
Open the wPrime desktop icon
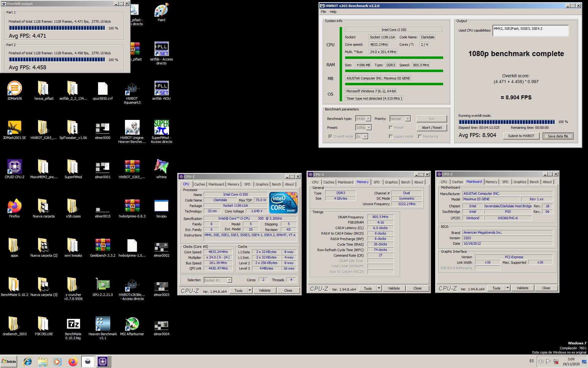click(161, 169)
